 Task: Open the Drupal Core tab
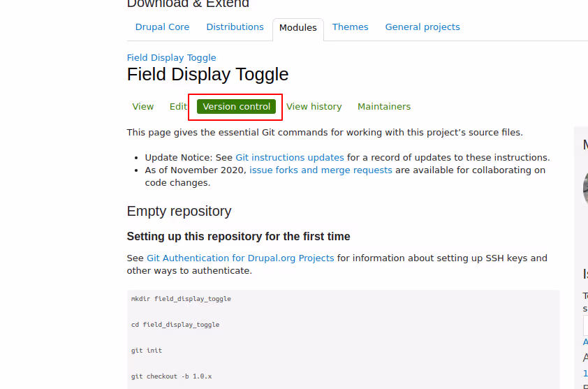(162, 27)
